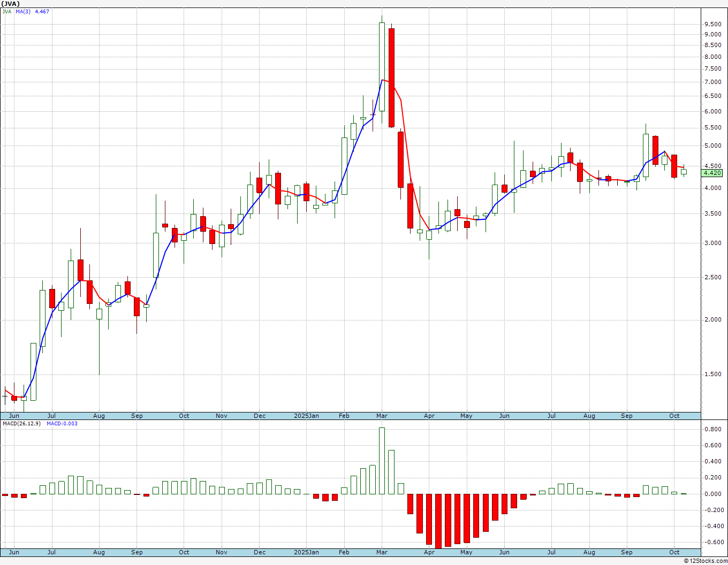Select the 5.000 price axis label

click(x=712, y=146)
